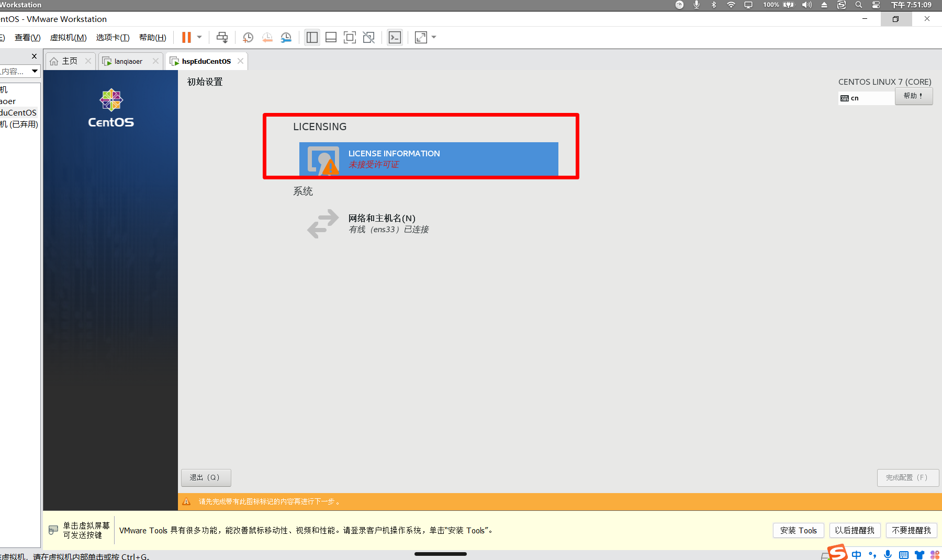
Task: Toggle Sogou punctuation mode icon
Action: [x=872, y=555]
